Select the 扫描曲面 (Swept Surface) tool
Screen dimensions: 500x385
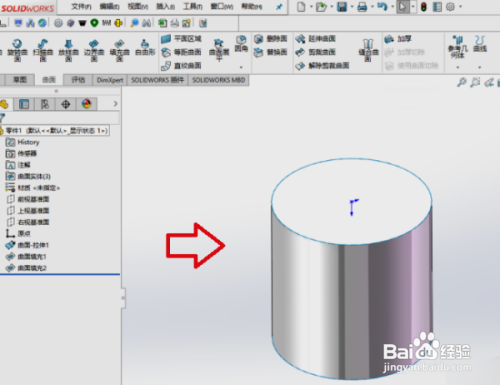[43, 50]
